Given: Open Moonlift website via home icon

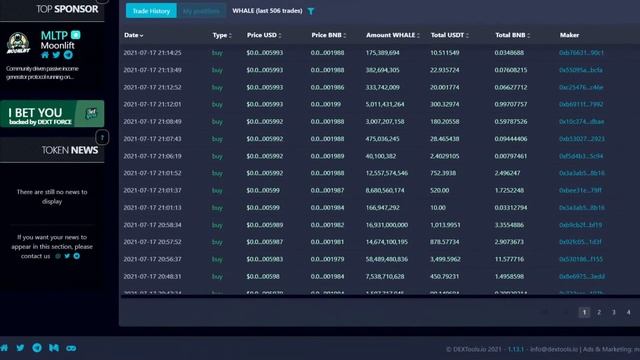Looking at the screenshot, I should point(45,55).
